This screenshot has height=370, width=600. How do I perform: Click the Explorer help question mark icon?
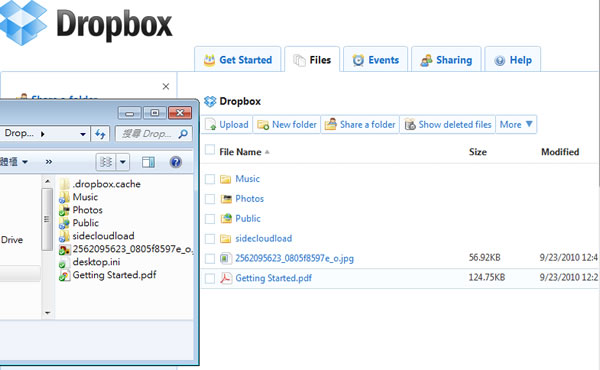click(176, 162)
